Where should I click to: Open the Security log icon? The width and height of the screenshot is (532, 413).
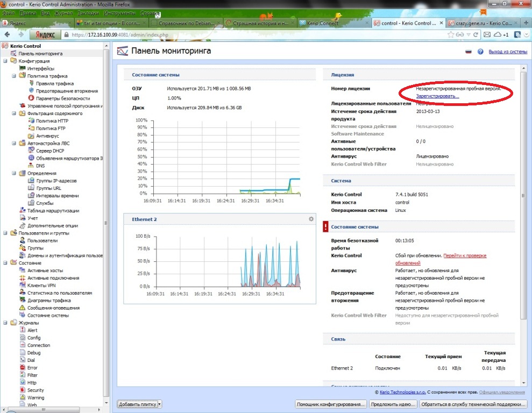pyautogui.click(x=22, y=390)
